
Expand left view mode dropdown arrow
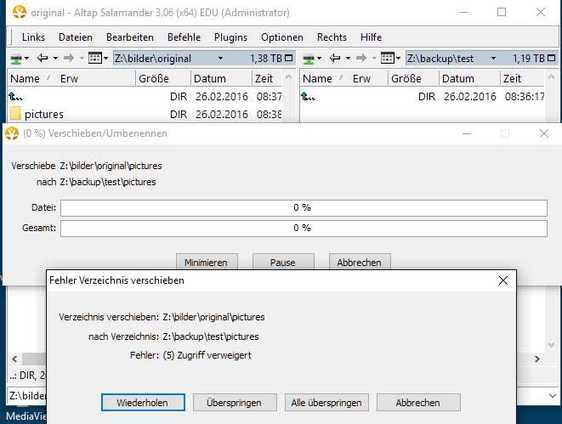tap(106, 58)
